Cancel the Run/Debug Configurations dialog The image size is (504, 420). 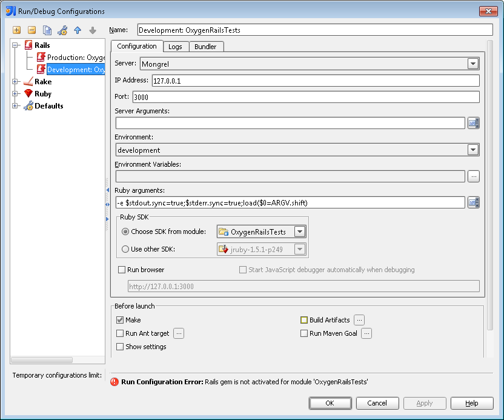click(377, 403)
